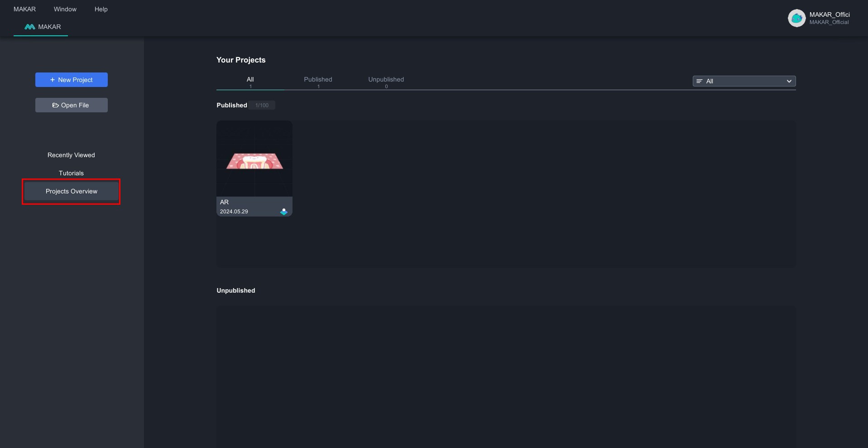Open the Window menu
This screenshot has height=448, width=868.
click(65, 9)
